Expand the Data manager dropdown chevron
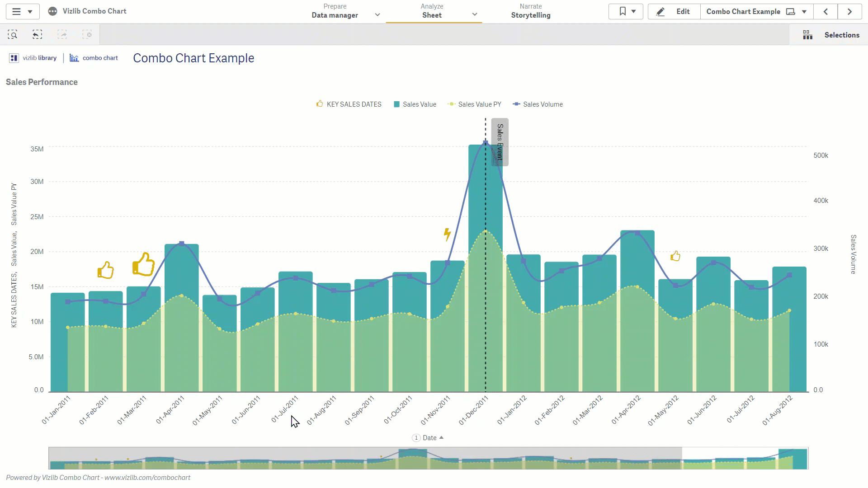Screen dimensions: 868x488 click(377, 15)
